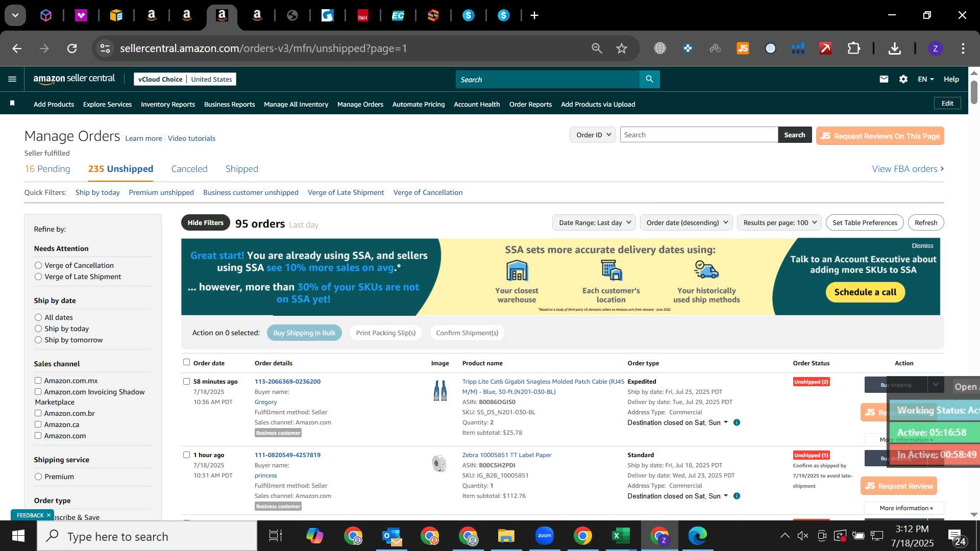Screen dimensions: 980x551
Task: Open browser downloads icon
Action: click(894, 48)
